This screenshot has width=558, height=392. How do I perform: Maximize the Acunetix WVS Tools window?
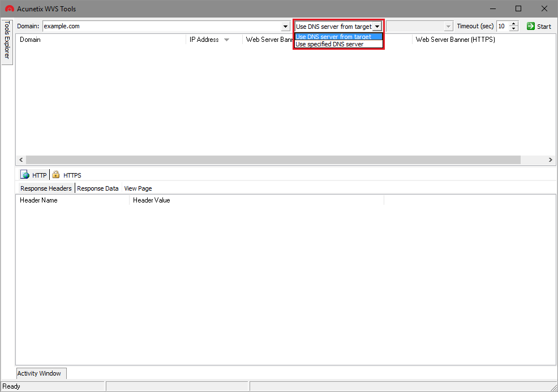tap(518, 8)
